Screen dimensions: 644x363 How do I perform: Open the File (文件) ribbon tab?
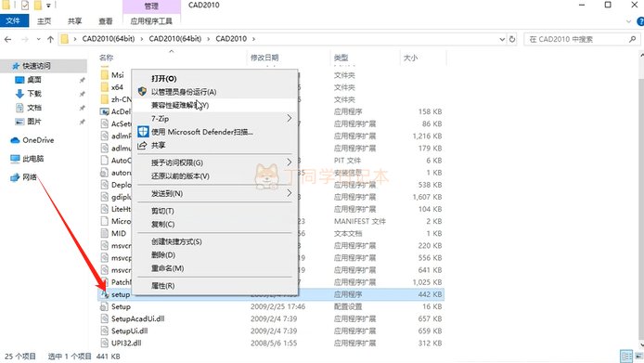point(14,21)
